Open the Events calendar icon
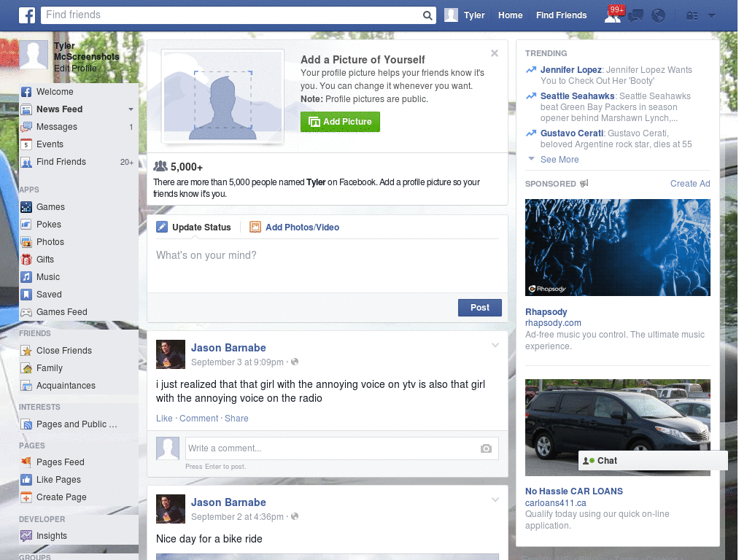The width and height of the screenshot is (747, 560). coord(26,144)
